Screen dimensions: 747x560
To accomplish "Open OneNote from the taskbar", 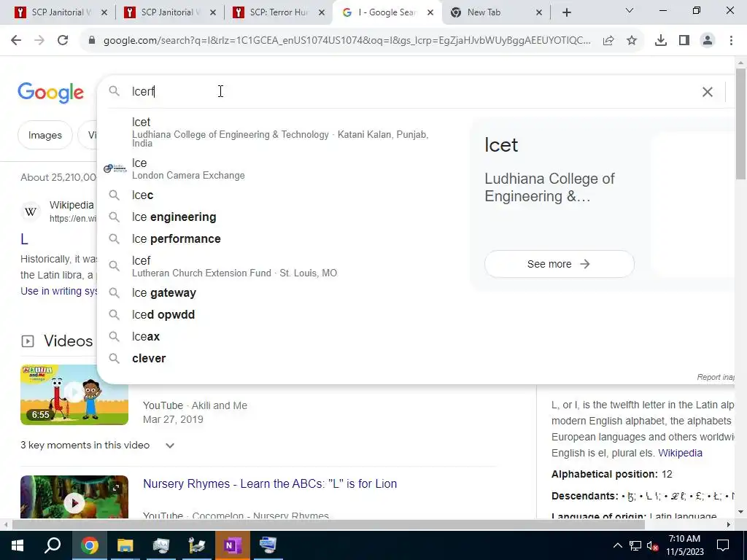I will tap(232, 545).
